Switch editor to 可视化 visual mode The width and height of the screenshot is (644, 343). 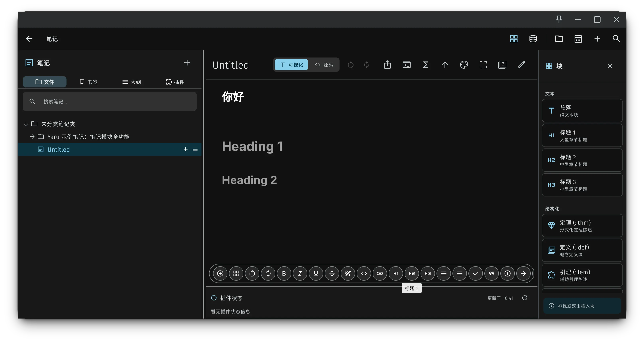(291, 65)
